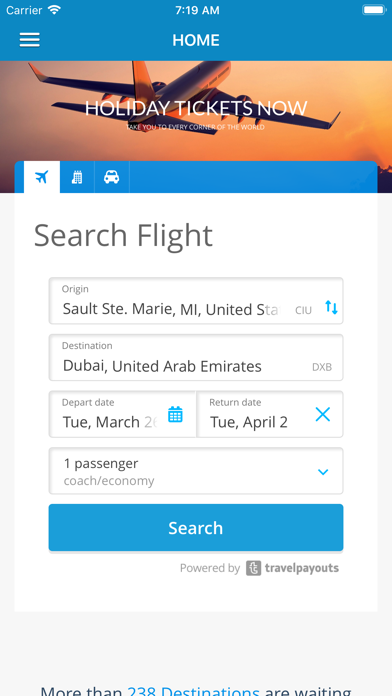Switch to the hotel search tab
Viewport: 392px width, 696px height.
[77, 177]
